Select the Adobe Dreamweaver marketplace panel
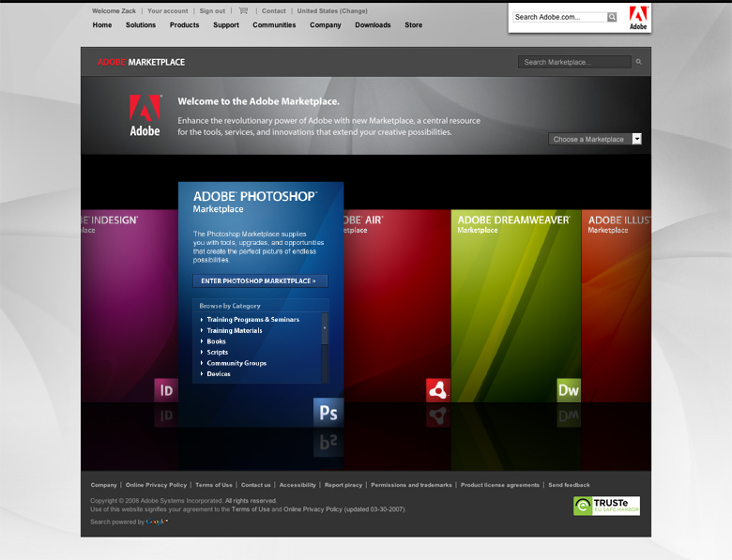 pos(516,306)
